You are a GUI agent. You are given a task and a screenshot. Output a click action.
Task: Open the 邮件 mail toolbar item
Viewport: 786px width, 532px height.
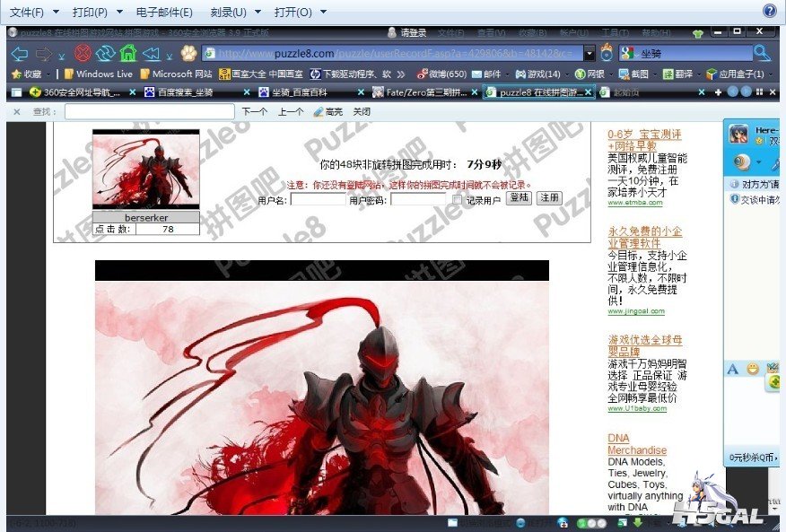(x=486, y=74)
